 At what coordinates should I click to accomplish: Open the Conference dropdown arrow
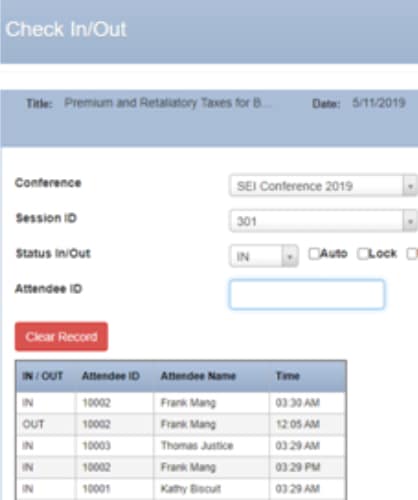[x=410, y=186]
